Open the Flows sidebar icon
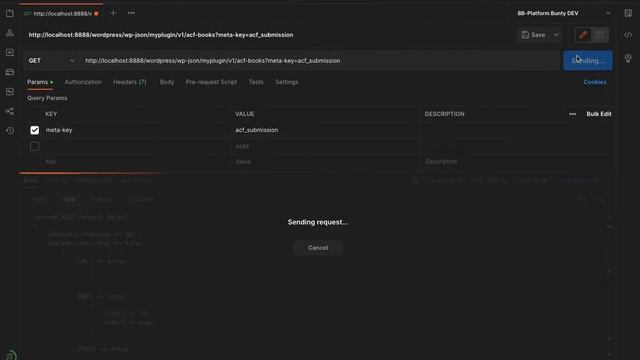 pos(10,111)
